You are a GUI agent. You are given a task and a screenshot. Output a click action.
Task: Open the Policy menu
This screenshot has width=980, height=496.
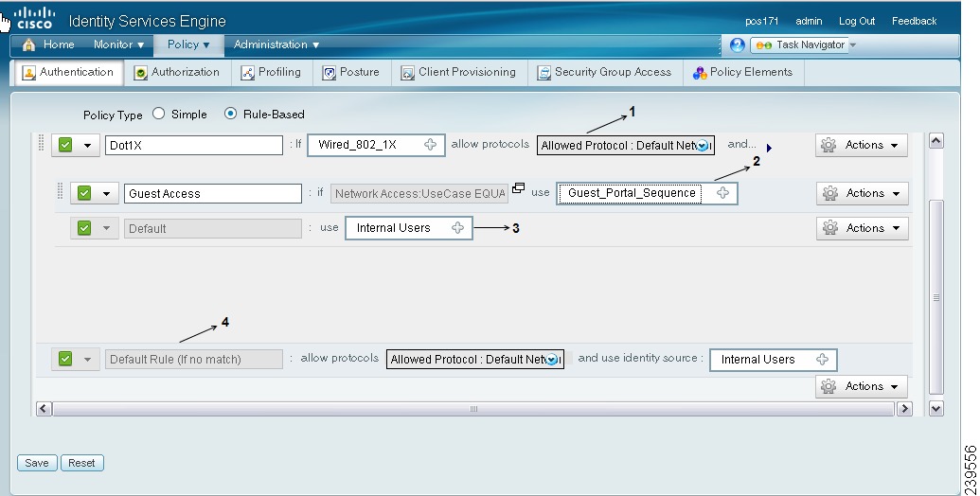[x=188, y=45]
